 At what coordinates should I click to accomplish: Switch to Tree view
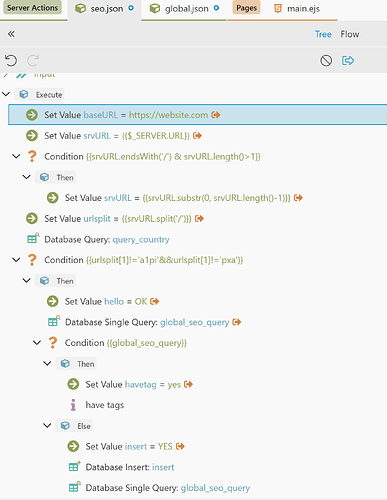click(323, 34)
